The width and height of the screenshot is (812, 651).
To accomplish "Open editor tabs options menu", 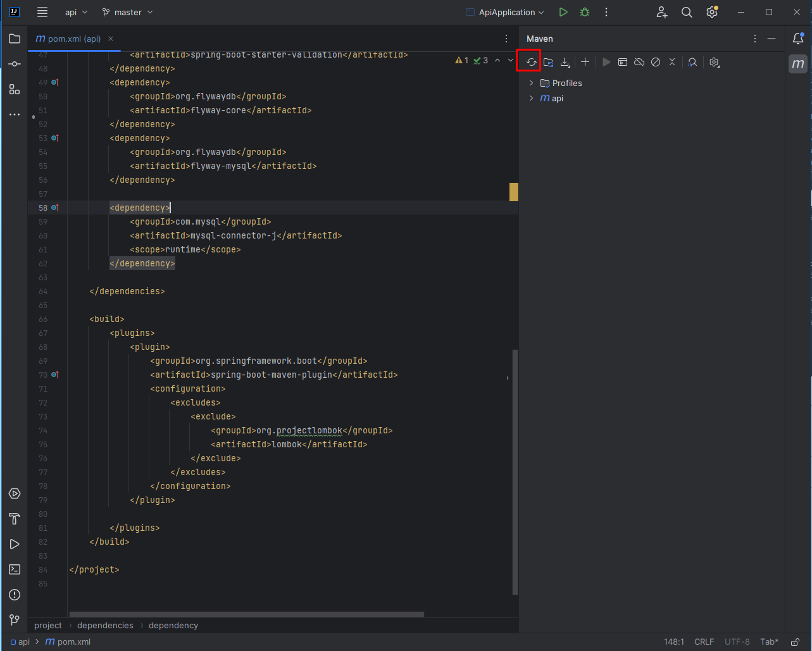I will [x=506, y=39].
